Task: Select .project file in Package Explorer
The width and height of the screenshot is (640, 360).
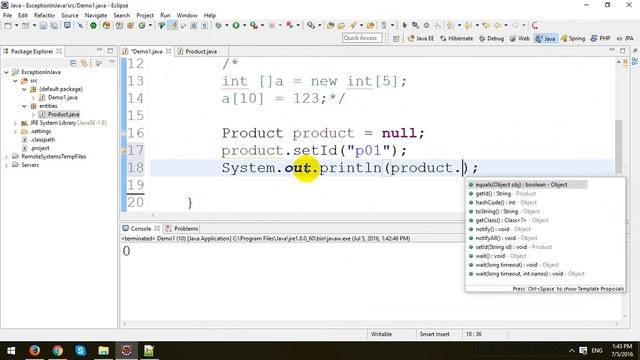Action: pyautogui.click(x=40, y=148)
